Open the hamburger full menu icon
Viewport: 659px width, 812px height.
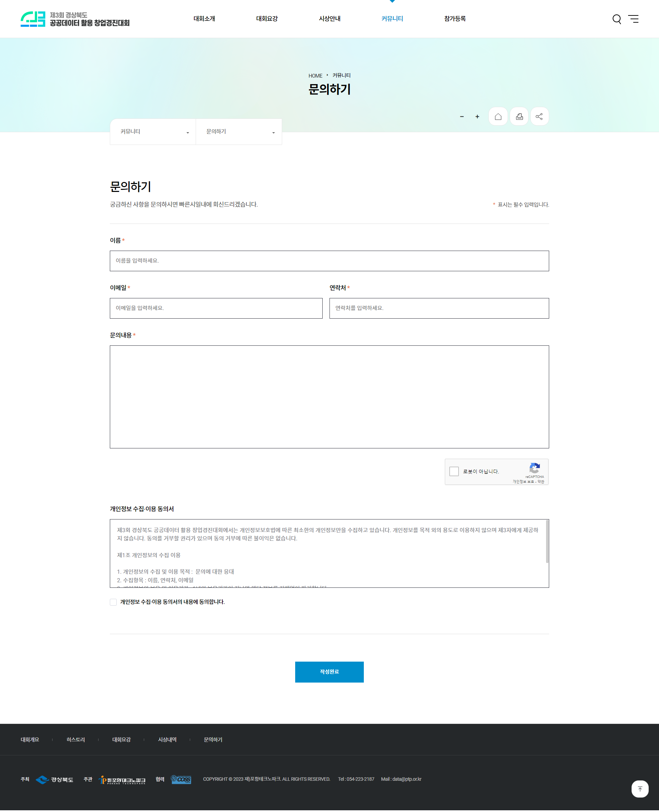(633, 19)
